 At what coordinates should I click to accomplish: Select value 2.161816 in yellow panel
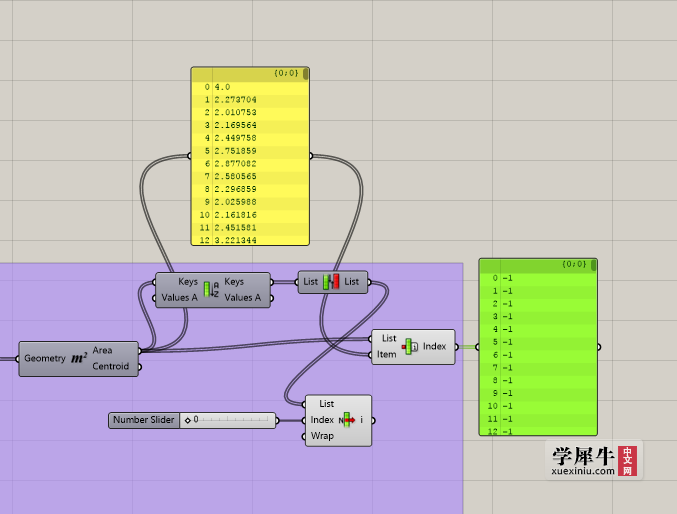[235, 215]
